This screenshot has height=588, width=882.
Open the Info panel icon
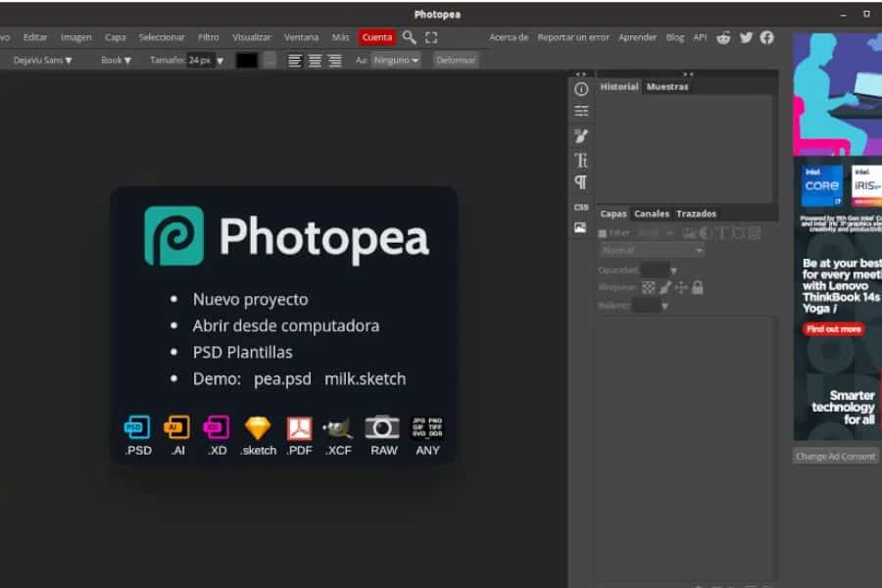pyautogui.click(x=581, y=89)
